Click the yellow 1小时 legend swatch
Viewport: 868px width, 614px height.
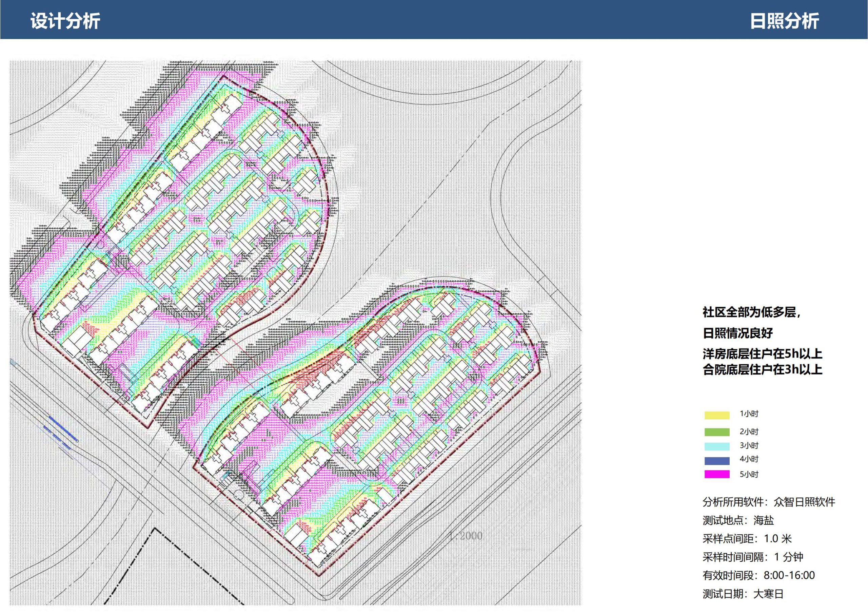pos(717,415)
